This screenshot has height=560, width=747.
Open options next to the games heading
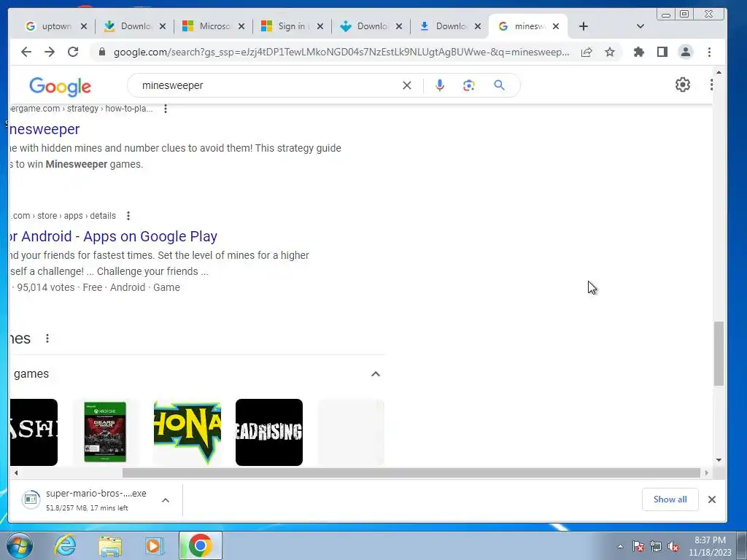coord(47,338)
